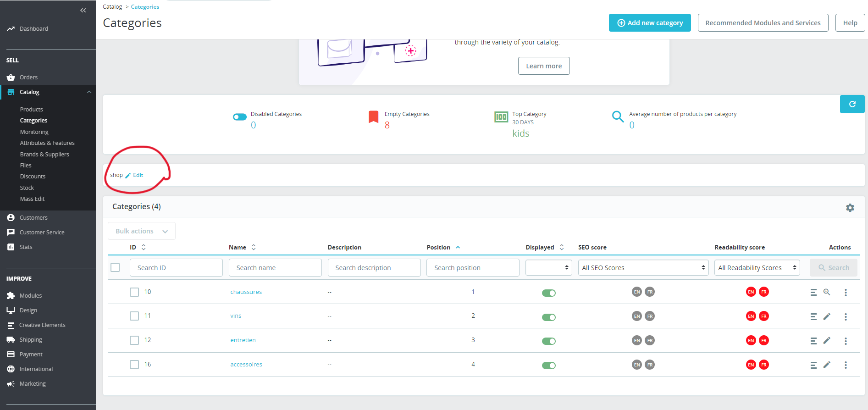Tick the checkbox for category 12

(x=134, y=340)
